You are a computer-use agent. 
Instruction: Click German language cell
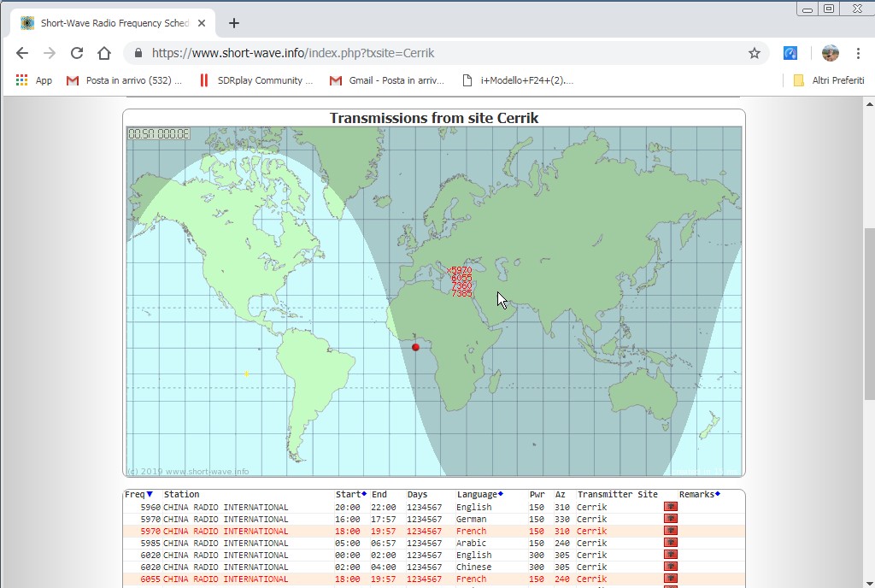pos(472,519)
